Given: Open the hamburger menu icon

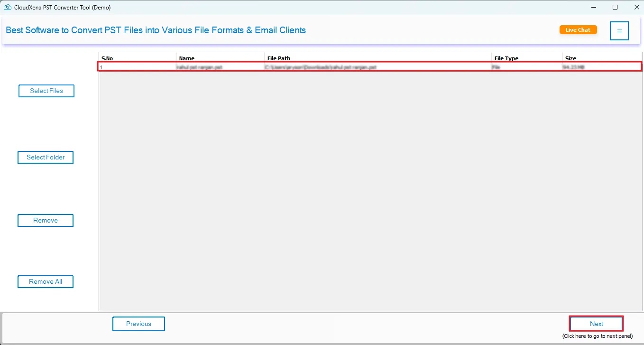Looking at the screenshot, I should (x=619, y=31).
